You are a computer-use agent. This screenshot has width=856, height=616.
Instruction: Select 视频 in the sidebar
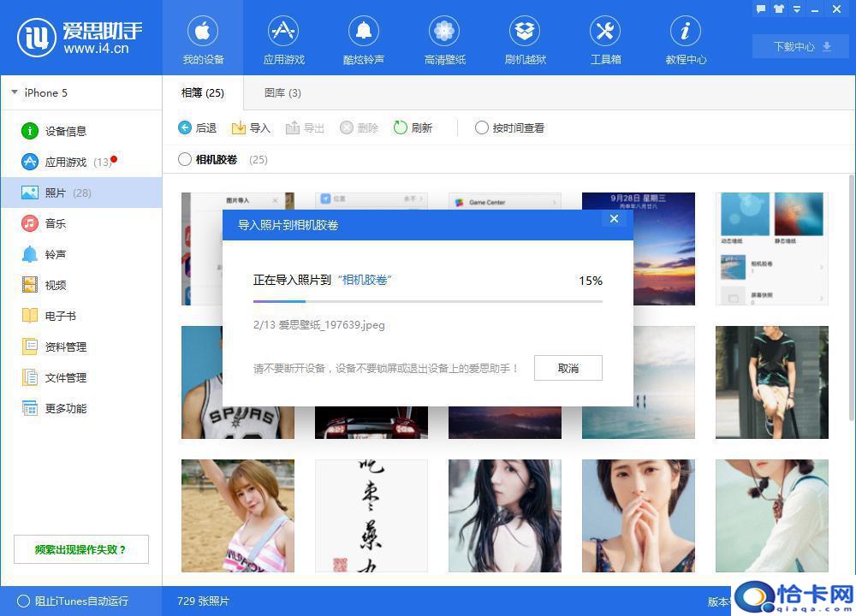tap(80, 285)
